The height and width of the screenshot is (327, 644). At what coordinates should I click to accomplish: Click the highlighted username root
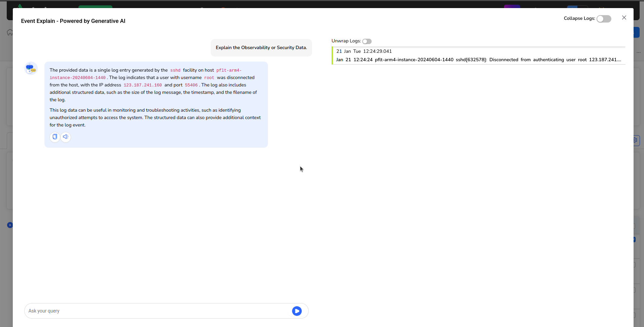(209, 78)
